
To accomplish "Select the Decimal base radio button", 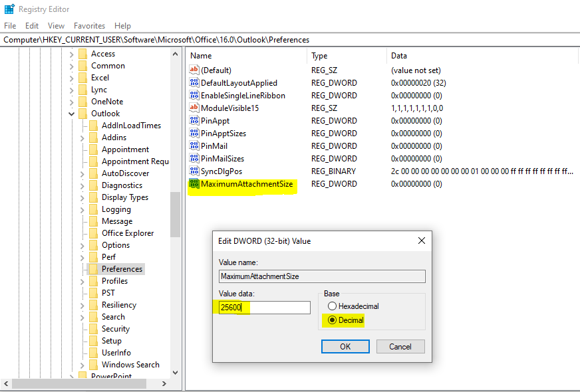I will coord(332,320).
